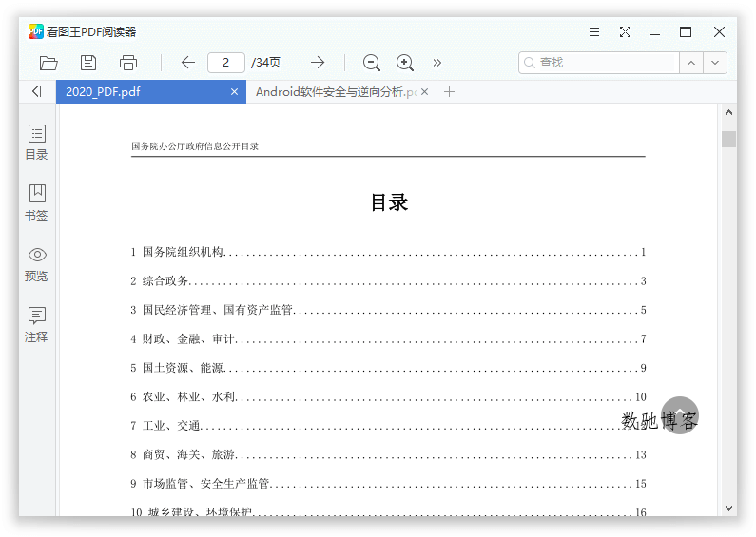Find previous match with up arrow
756x537 pixels.
[x=691, y=63]
